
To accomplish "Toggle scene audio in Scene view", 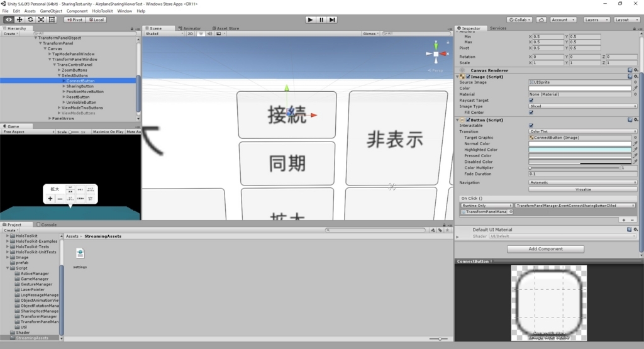I will (209, 34).
